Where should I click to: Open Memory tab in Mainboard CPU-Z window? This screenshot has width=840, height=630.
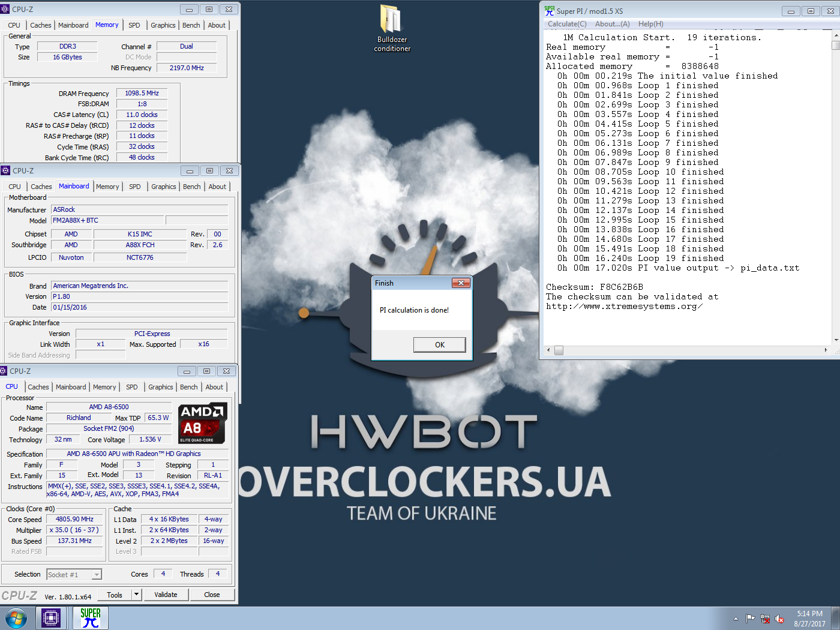coord(107,187)
